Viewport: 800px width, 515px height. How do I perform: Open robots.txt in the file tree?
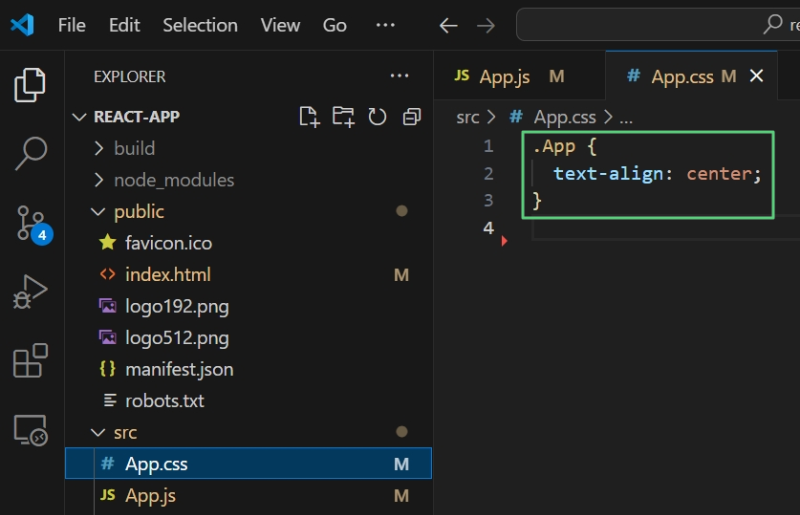pyautogui.click(x=248, y=401)
